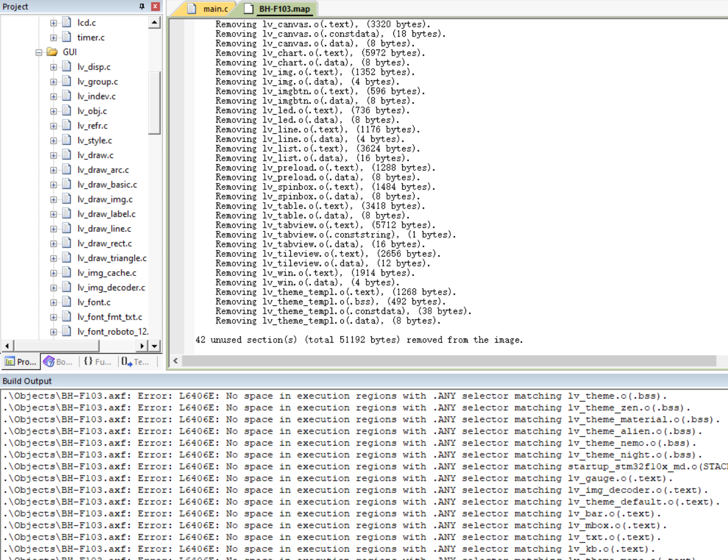Open the Project tab at panel bottom
This screenshot has width=728, height=560.
(21, 361)
